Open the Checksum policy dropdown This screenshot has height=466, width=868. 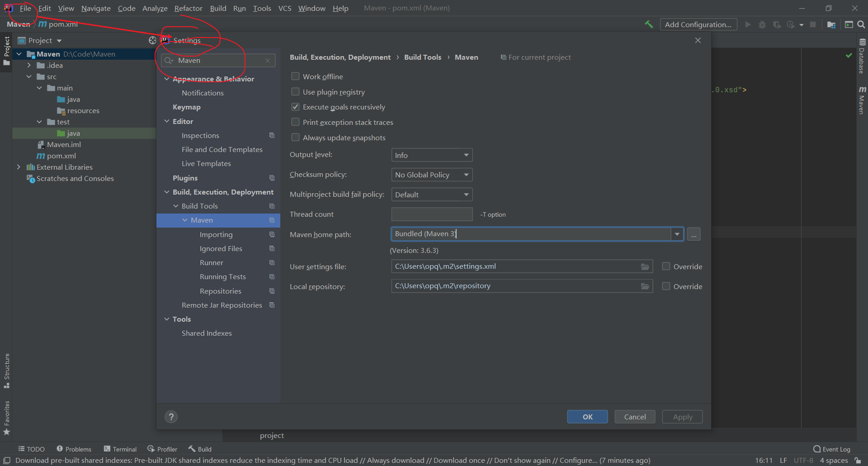[x=432, y=175]
